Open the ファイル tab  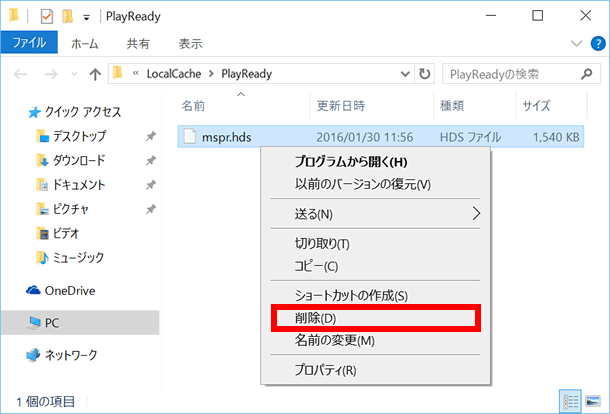pos(29,42)
